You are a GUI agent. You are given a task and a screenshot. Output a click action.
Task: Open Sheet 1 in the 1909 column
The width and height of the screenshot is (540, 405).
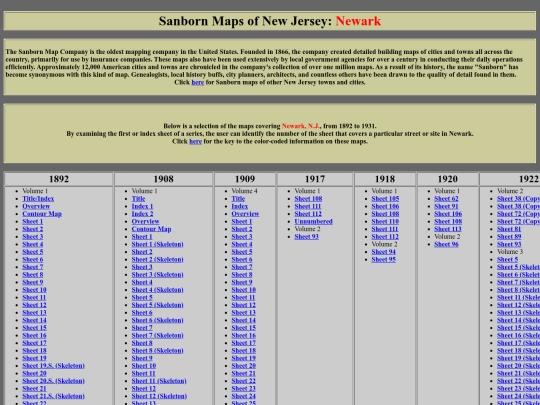[242, 221]
